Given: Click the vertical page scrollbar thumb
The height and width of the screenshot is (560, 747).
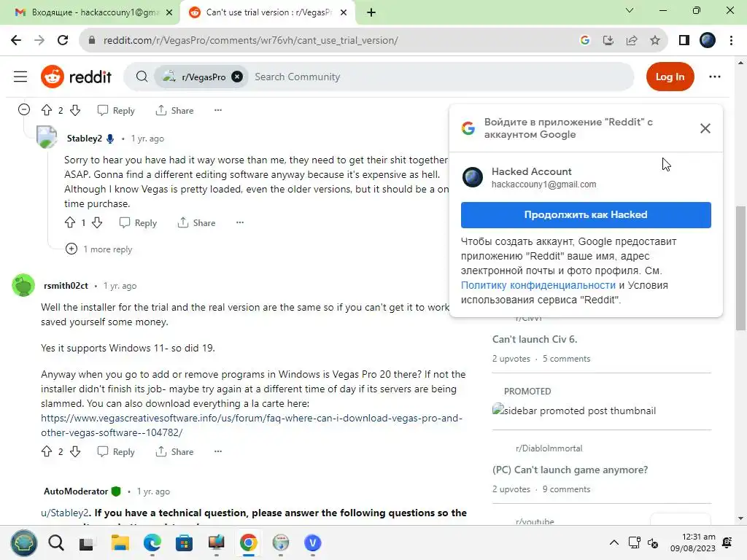Looking at the screenshot, I should [x=740, y=268].
